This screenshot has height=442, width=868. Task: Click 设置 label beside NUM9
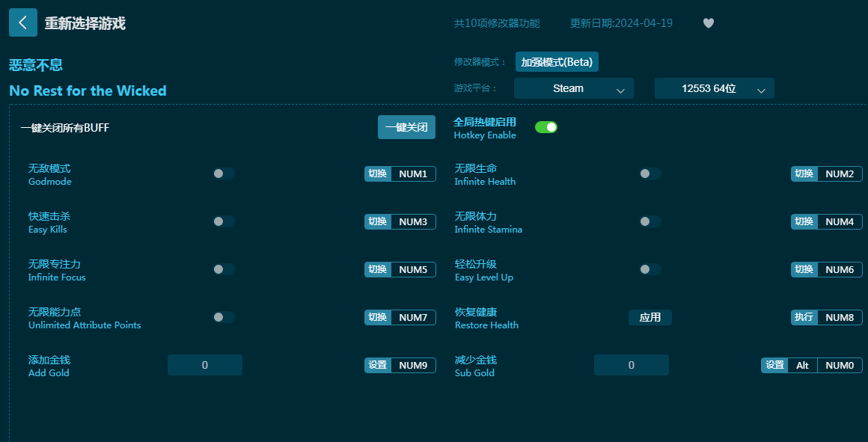pyautogui.click(x=378, y=365)
